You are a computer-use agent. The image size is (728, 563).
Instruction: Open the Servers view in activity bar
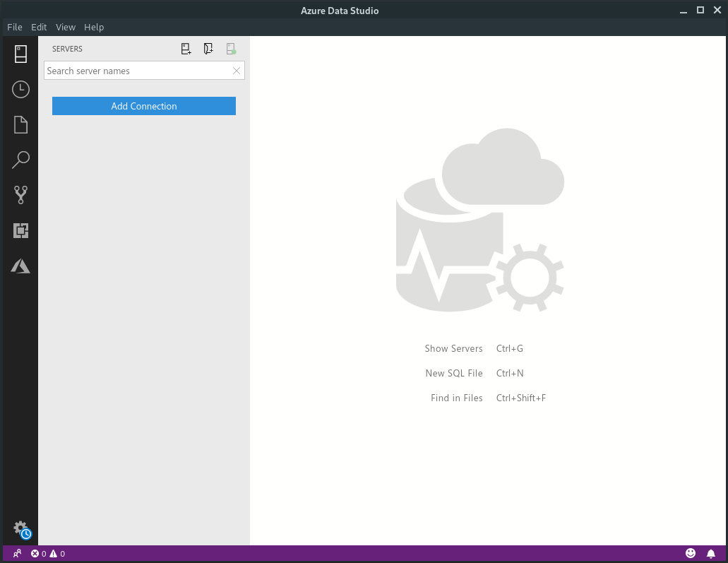pos(20,54)
